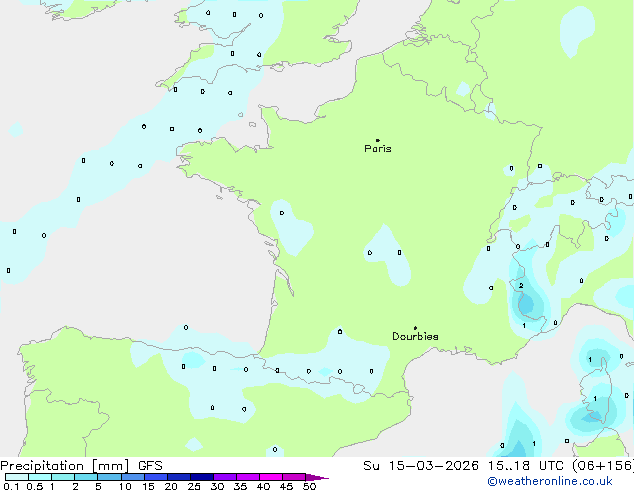The image size is (634, 490).
Task: Click the Paris location dot marker
Action: point(378,140)
